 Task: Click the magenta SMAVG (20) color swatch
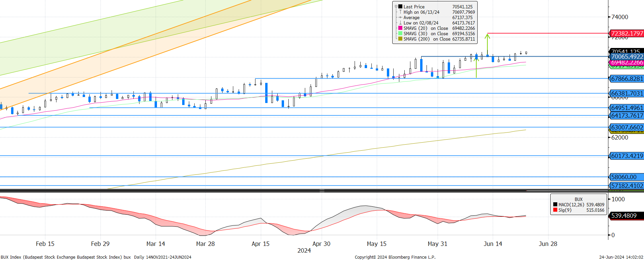pos(400,28)
